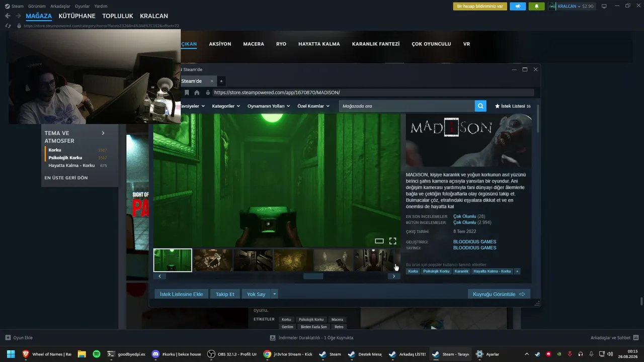The width and height of the screenshot is (644, 362).
Task: Click the İstek Listesine Ekle button
Action: pyautogui.click(x=182, y=294)
